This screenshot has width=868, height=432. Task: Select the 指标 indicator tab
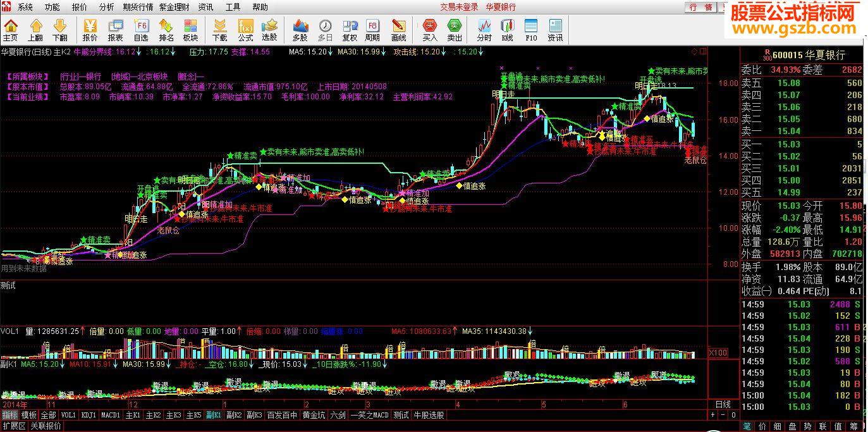[x=9, y=416]
